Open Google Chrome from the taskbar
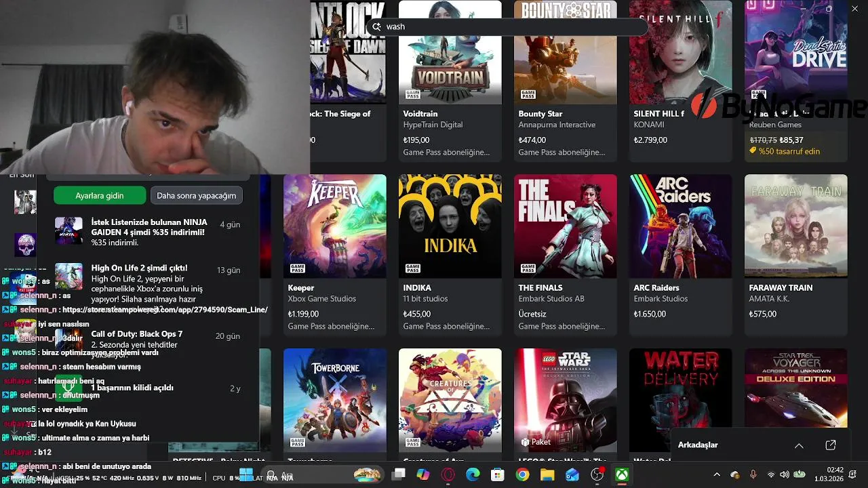Viewport: 868px width, 488px height. point(522,474)
